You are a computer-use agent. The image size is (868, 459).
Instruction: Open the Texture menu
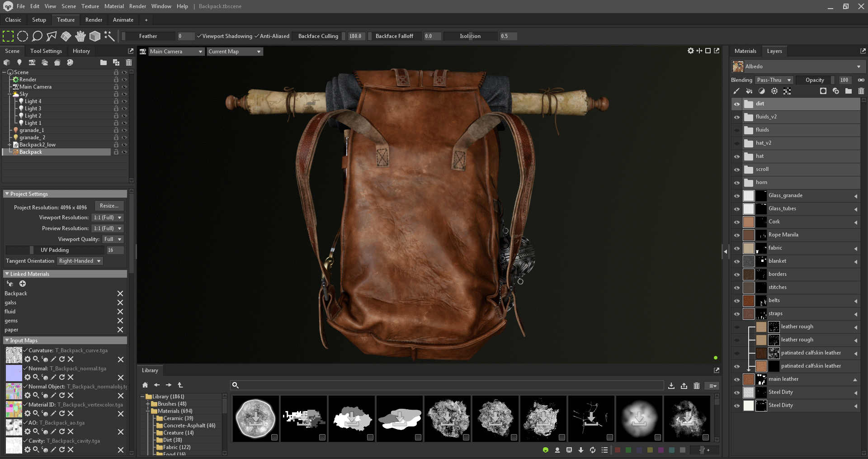[x=90, y=6]
